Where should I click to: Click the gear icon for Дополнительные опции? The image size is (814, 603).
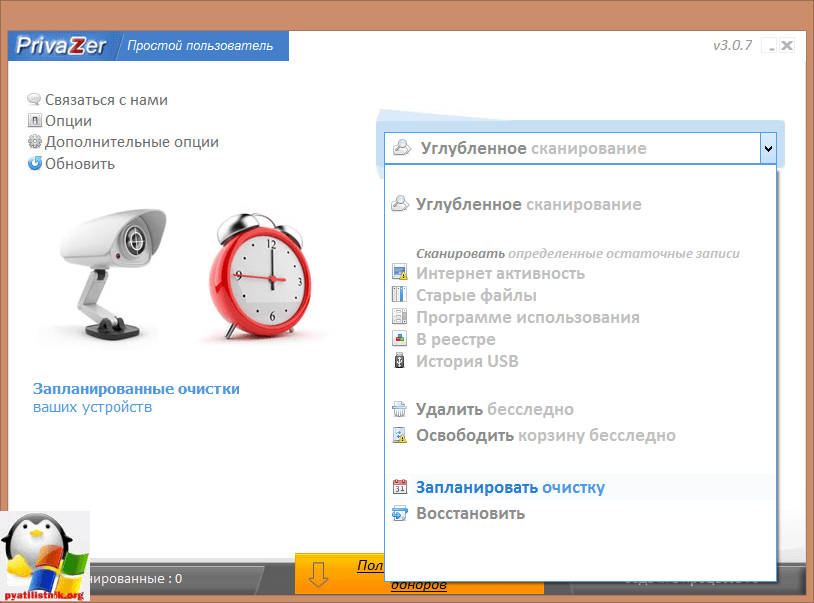click(34, 142)
